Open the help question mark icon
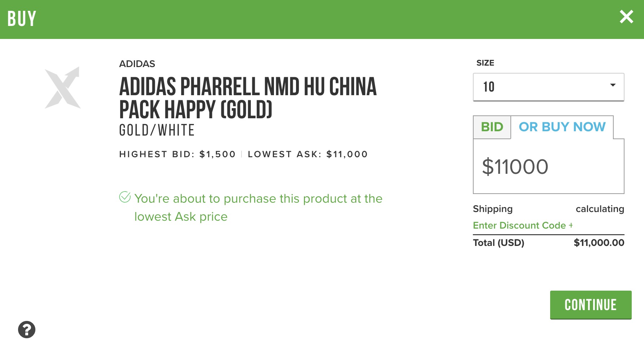644x344 pixels. pos(27,330)
